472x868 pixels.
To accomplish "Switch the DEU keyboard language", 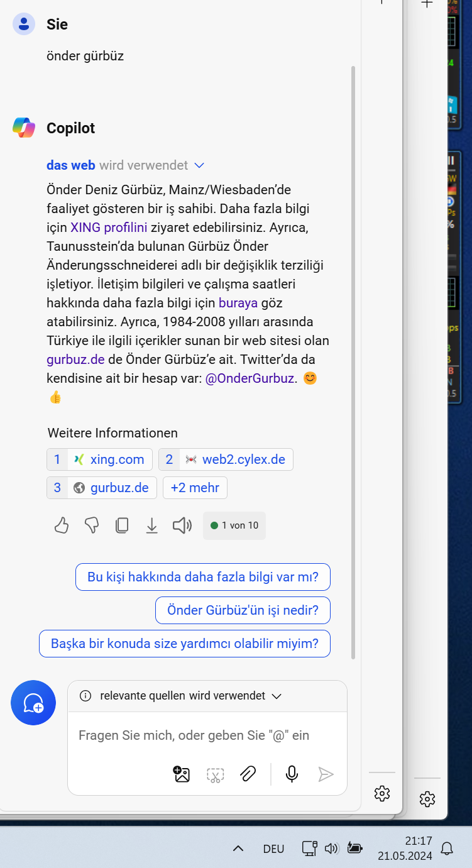I will 273,849.
